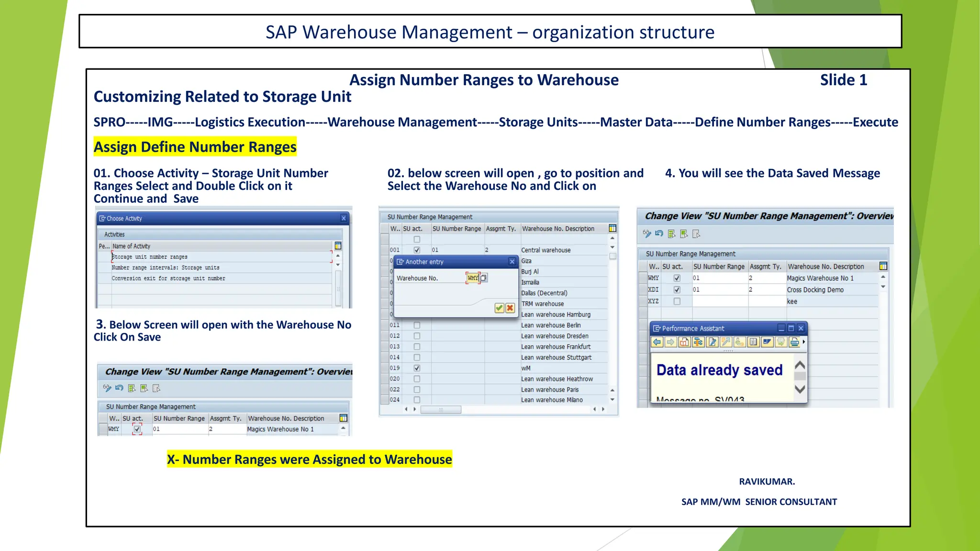
Task: Open column settings icon in step 2 table
Action: pos(612,229)
